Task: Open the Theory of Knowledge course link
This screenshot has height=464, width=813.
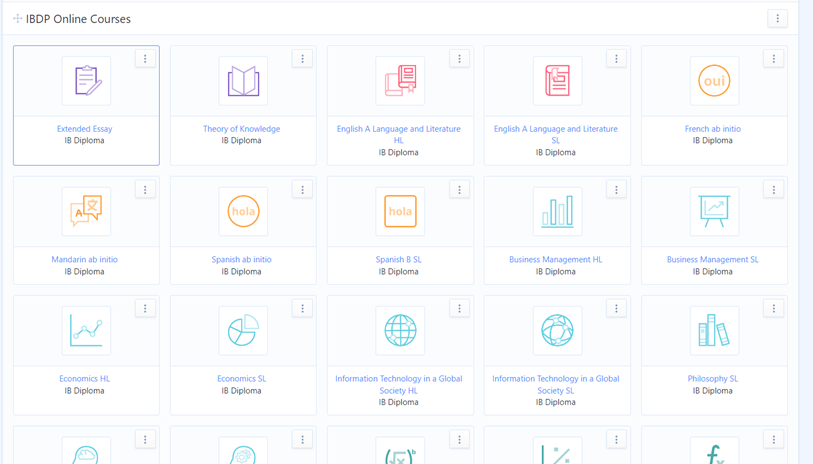Action: pyautogui.click(x=241, y=129)
